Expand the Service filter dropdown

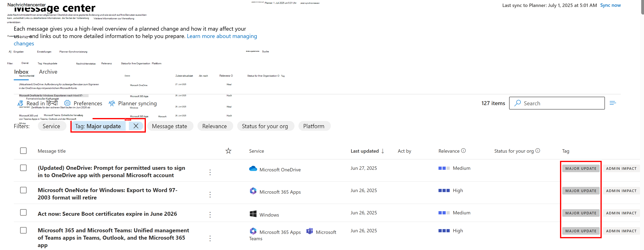click(51, 126)
